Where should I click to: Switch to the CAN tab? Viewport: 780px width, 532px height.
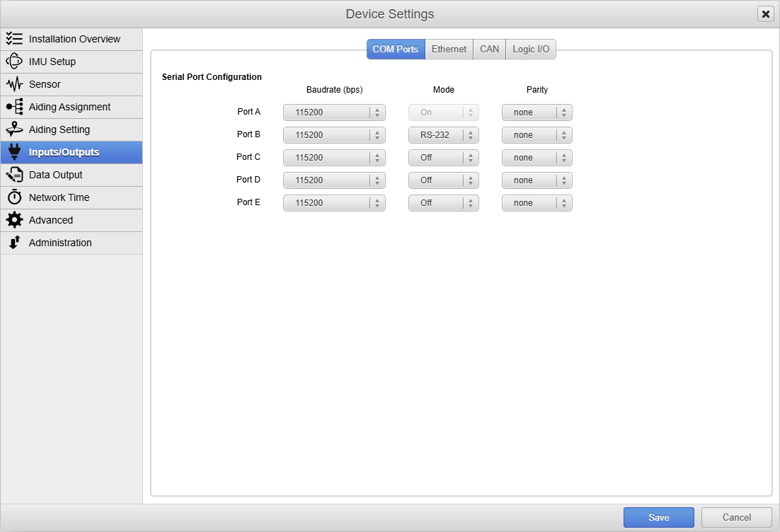tap(489, 50)
